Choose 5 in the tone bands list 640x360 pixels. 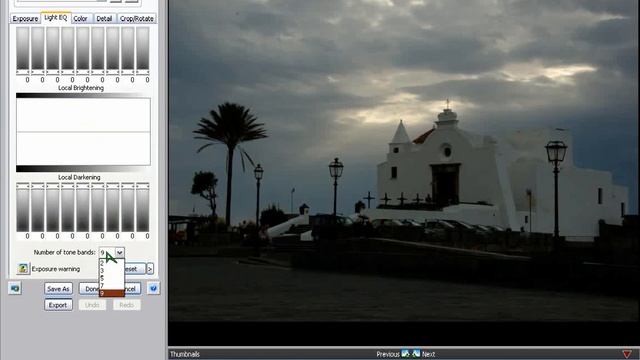(112, 278)
